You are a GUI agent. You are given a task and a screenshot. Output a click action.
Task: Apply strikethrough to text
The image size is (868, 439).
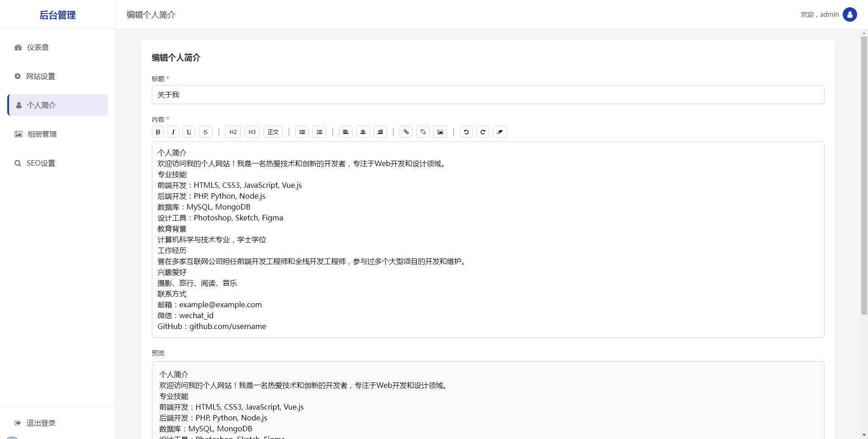(206, 132)
